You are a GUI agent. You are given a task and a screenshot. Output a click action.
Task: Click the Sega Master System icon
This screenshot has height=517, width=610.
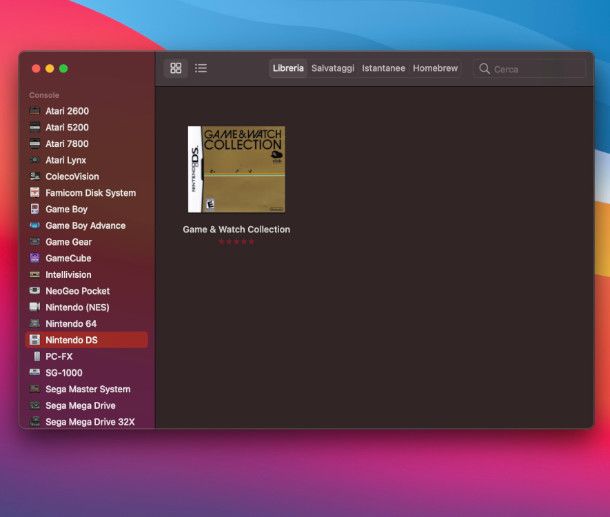pos(35,389)
